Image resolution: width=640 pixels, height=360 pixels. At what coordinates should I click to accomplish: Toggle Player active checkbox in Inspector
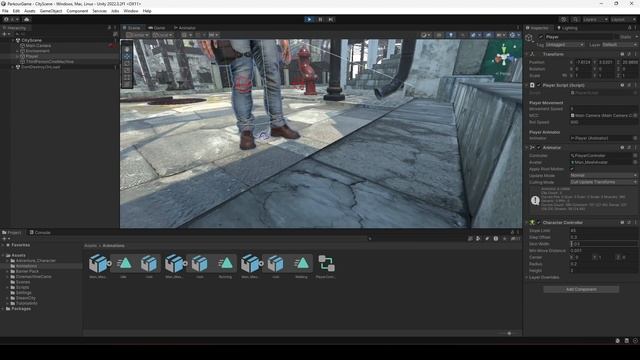[541, 37]
